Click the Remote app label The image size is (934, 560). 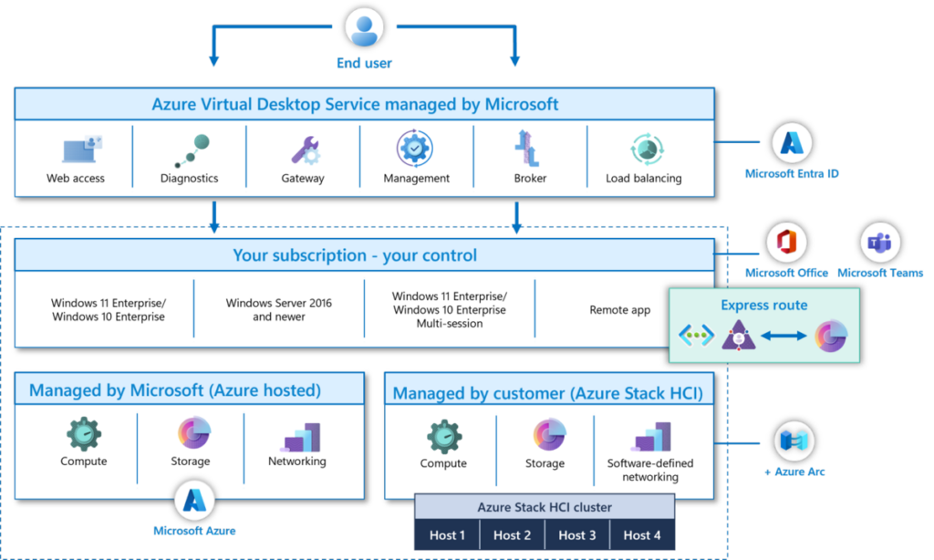[619, 310]
